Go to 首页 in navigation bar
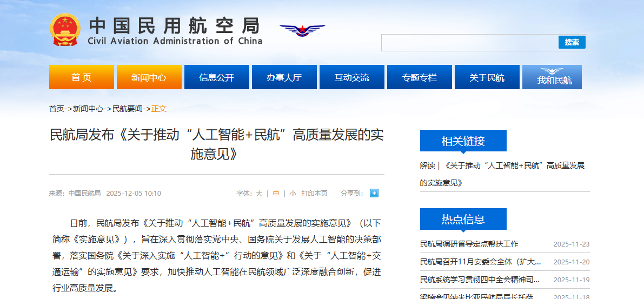This screenshot has width=644, height=299. (x=82, y=77)
